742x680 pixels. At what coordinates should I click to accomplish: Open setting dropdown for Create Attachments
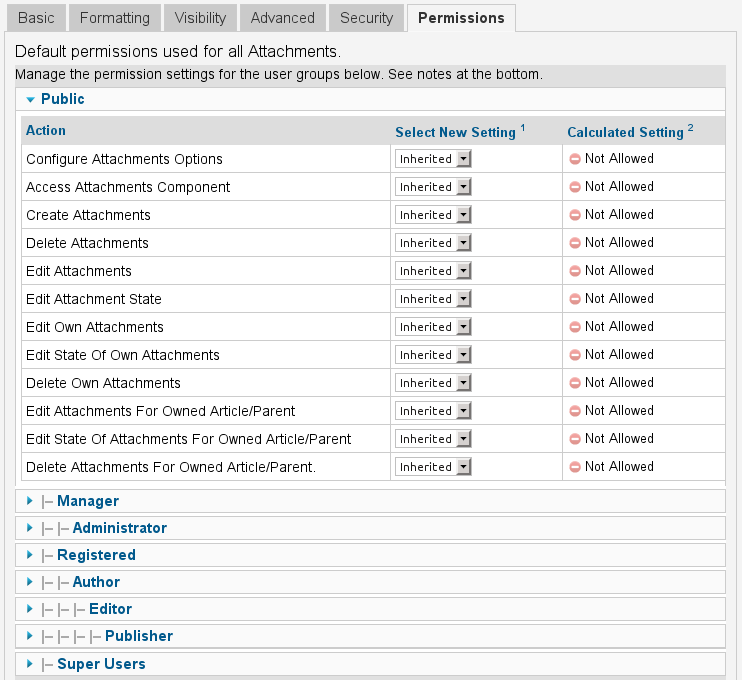[433, 215]
